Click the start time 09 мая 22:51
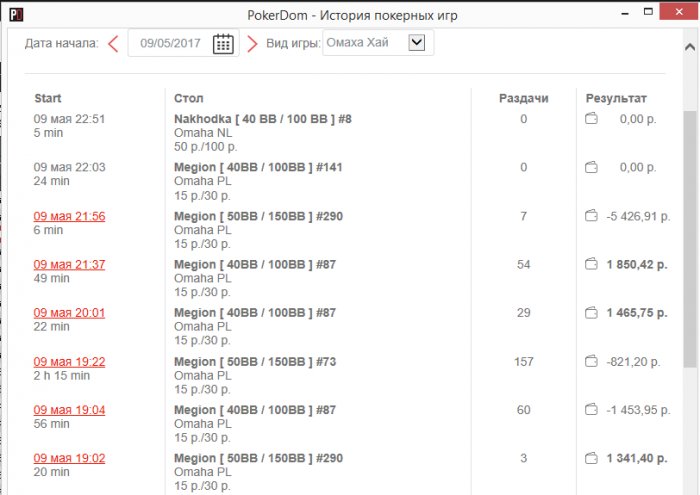 (69, 119)
